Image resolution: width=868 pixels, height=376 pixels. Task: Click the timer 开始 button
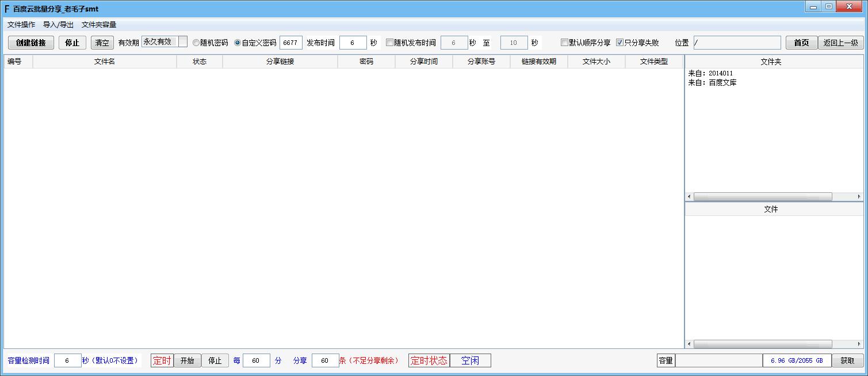188,360
